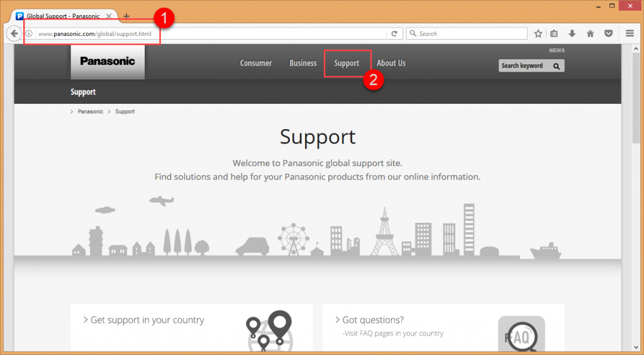This screenshot has height=355, width=644.
Task: Open the NEWS link
Action: pyautogui.click(x=557, y=50)
